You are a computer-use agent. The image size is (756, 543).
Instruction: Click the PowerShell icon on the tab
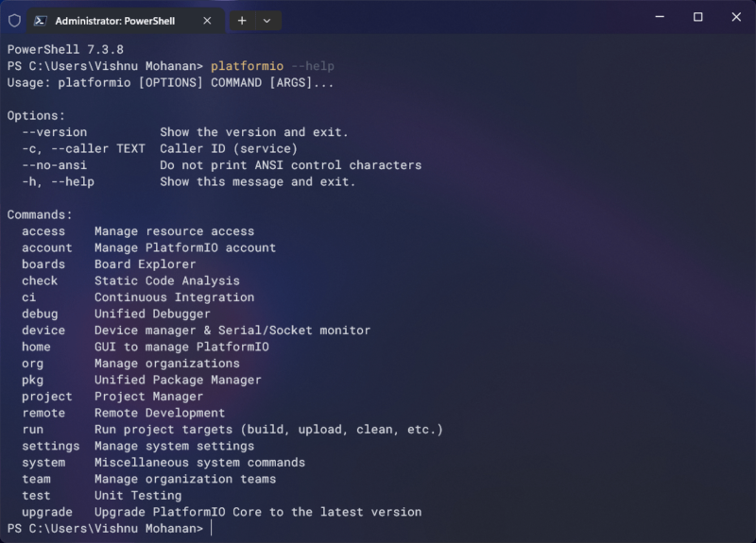pos(40,20)
